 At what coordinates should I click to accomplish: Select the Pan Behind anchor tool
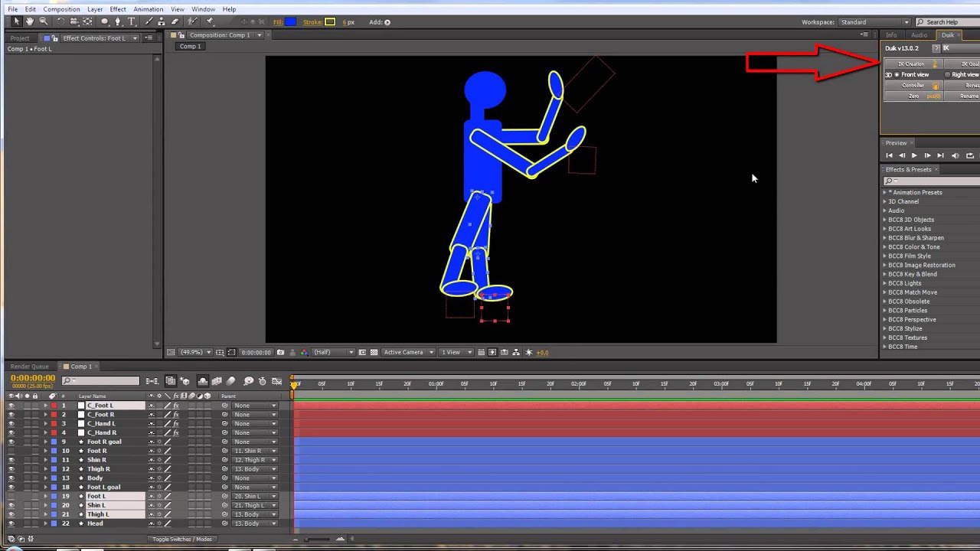click(x=87, y=22)
